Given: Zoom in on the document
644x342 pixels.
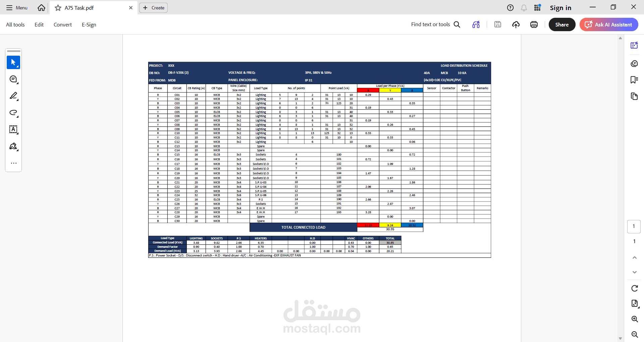Looking at the screenshot, I should [x=635, y=319].
